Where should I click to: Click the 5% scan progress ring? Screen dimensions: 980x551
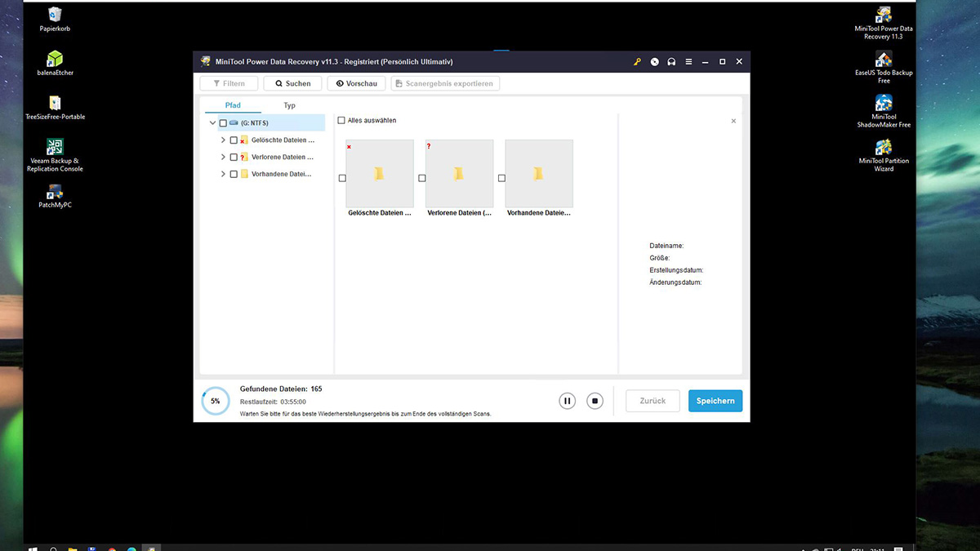(x=216, y=401)
